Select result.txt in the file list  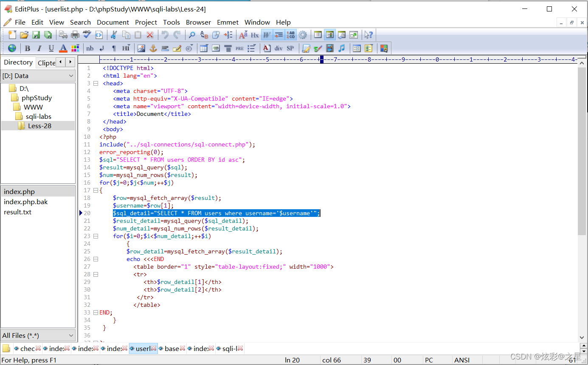pyautogui.click(x=18, y=212)
